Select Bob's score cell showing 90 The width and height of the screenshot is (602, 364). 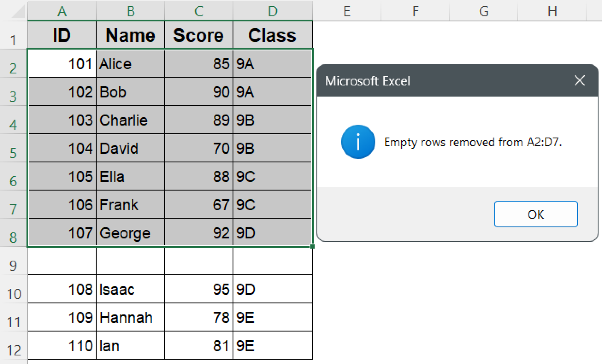199,92
